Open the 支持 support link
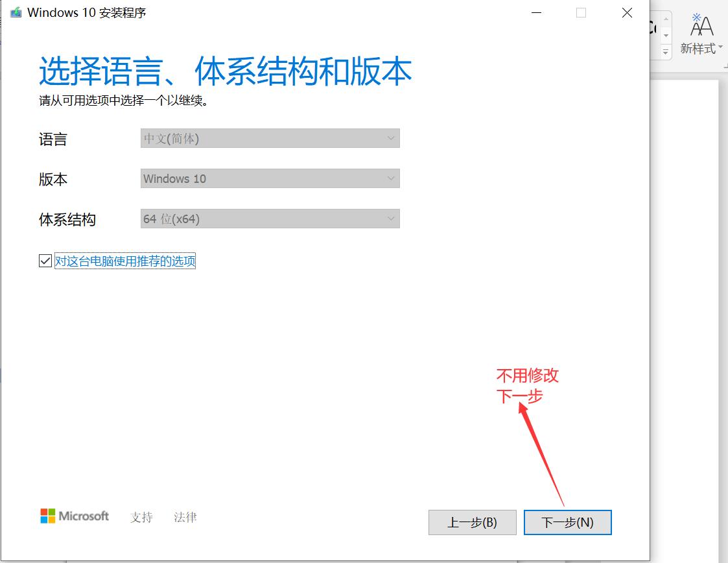 (x=141, y=517)
